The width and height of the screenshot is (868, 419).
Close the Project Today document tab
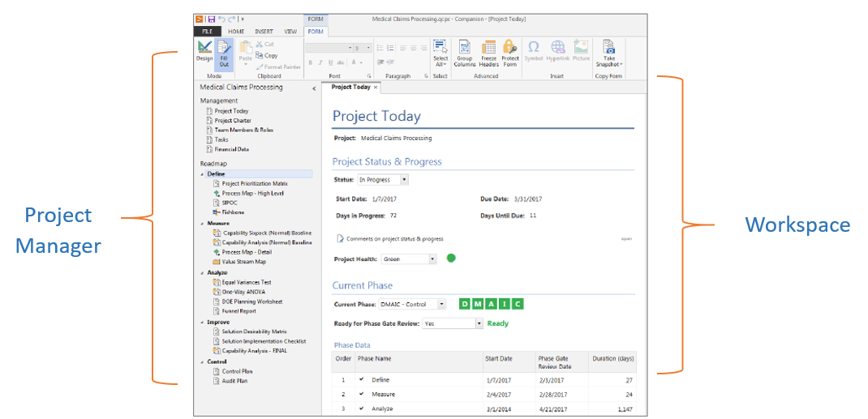pyautogui.click(x=376, y=87)
